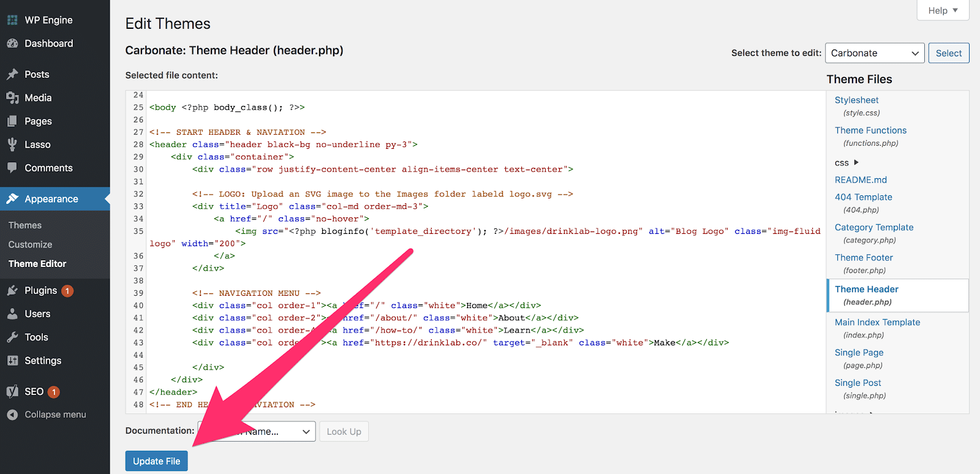The height and width of the screenshot is (474, 980).
Task: Open the Theme Functions file link
Action: pos(870,130)
